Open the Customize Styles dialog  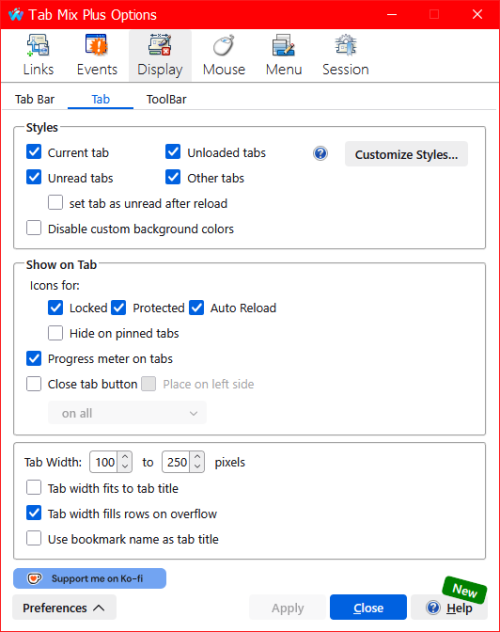click(406, 154)
